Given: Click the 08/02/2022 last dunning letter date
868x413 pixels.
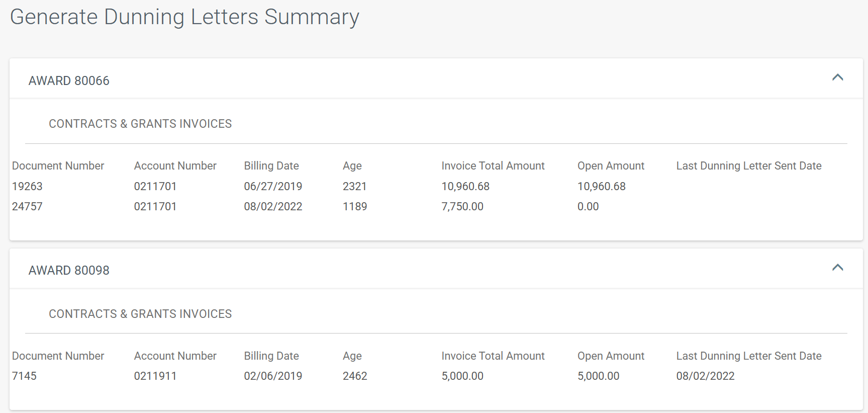Looking at the screenshot, I should point(705,376).
